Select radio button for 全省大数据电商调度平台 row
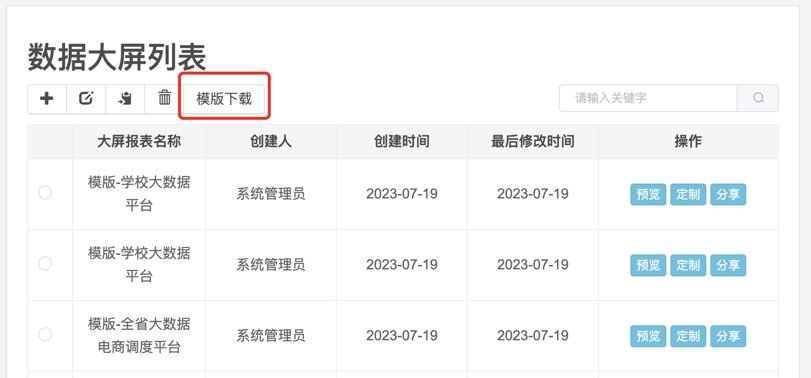 [45, 335]
